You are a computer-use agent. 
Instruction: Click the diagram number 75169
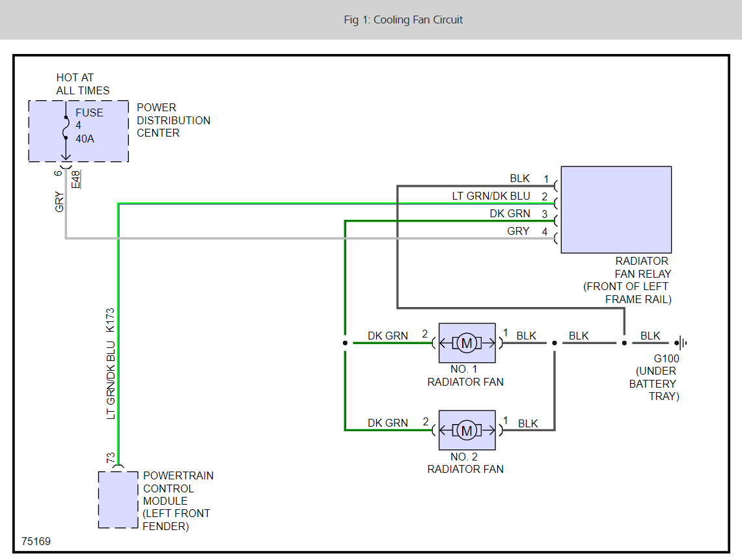pyautogui.click(x=36, y=541)
